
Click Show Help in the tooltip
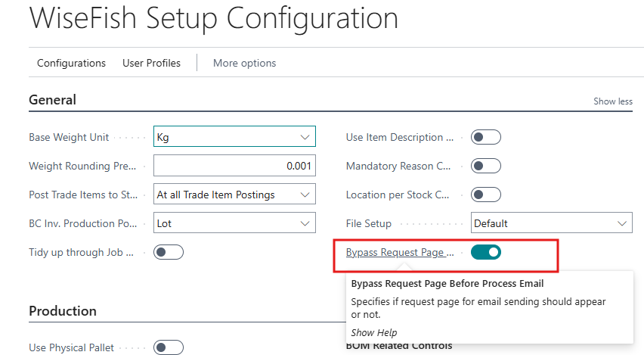373,332
